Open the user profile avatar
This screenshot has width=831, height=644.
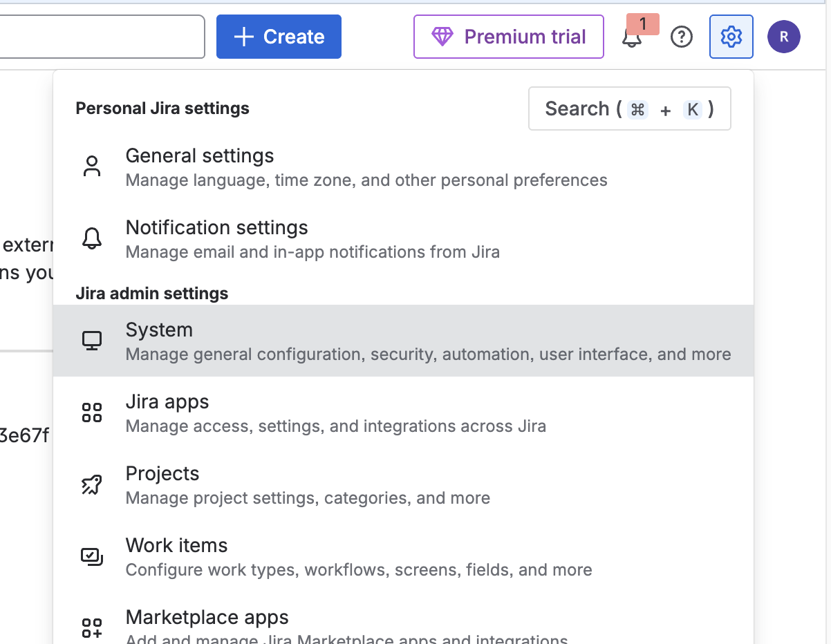click(784, 37)
